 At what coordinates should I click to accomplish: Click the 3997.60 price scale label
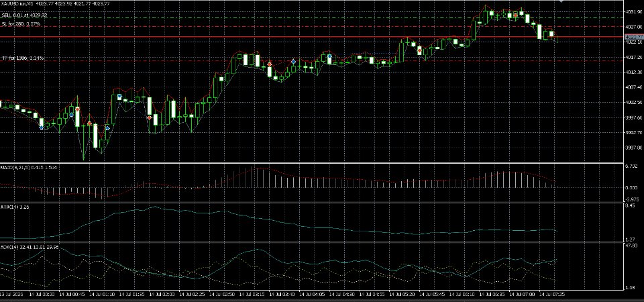click(x=634, y=118)
